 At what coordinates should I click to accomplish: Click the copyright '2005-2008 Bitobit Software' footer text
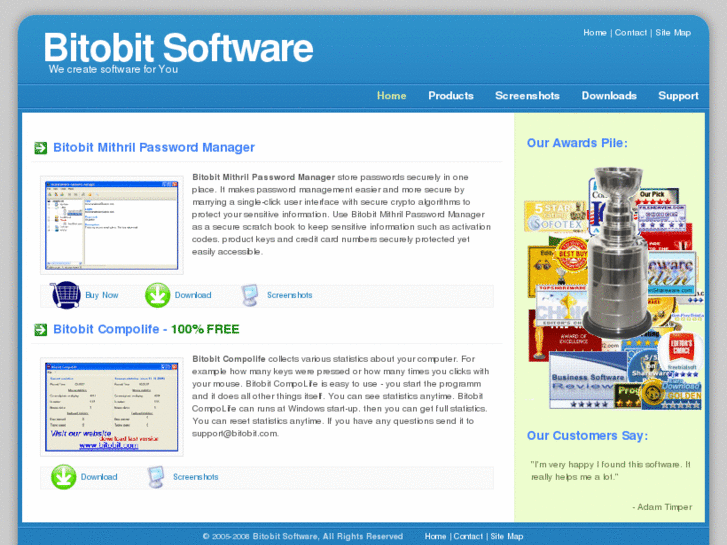303,536
